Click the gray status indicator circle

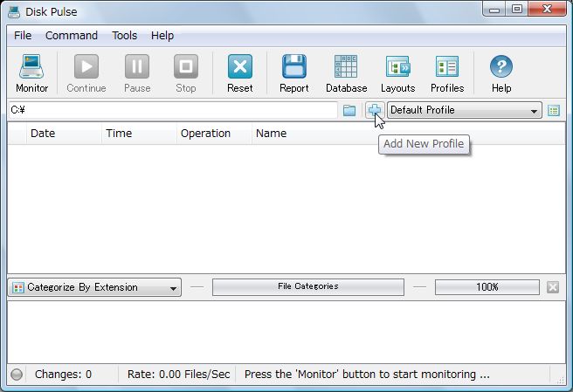[17, 375]
